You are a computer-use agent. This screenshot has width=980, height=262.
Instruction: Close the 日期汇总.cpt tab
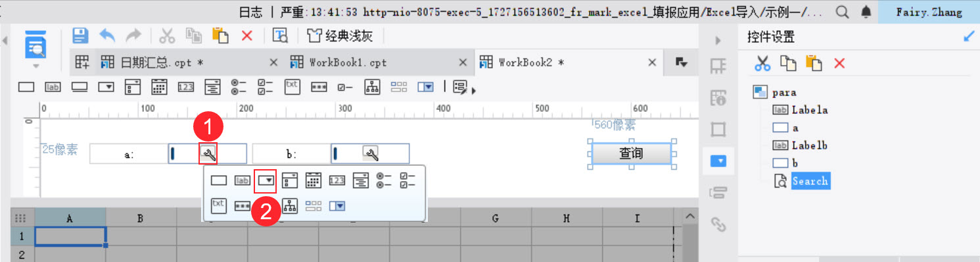pos(274,63)
